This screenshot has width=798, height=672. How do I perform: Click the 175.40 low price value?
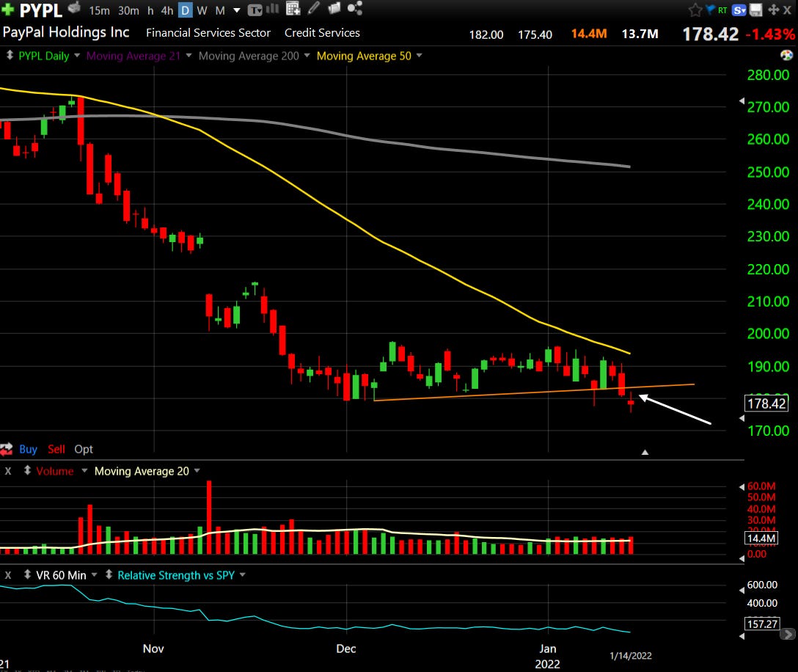tap(535, 34)
